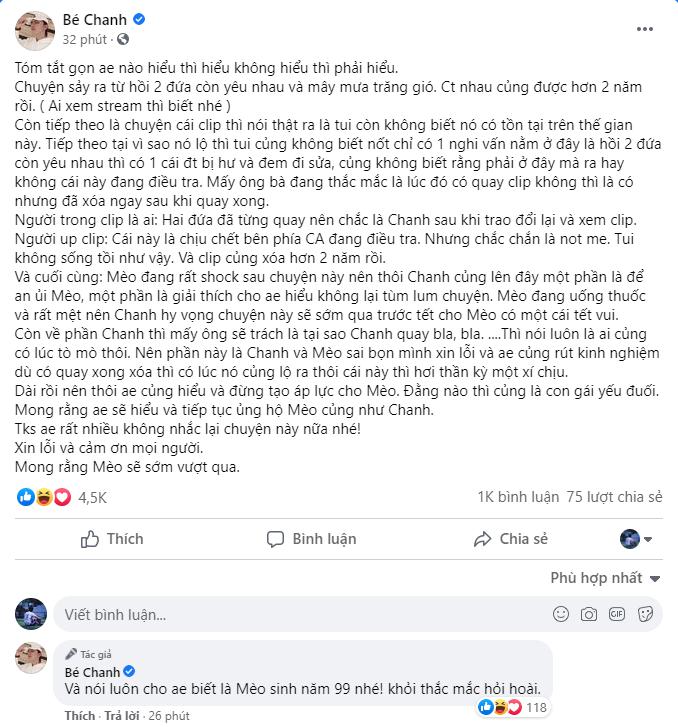Viewport: 678px width, 727px height.
Task: Open the sticker picker in comment box
Action: tap(647, 613)
